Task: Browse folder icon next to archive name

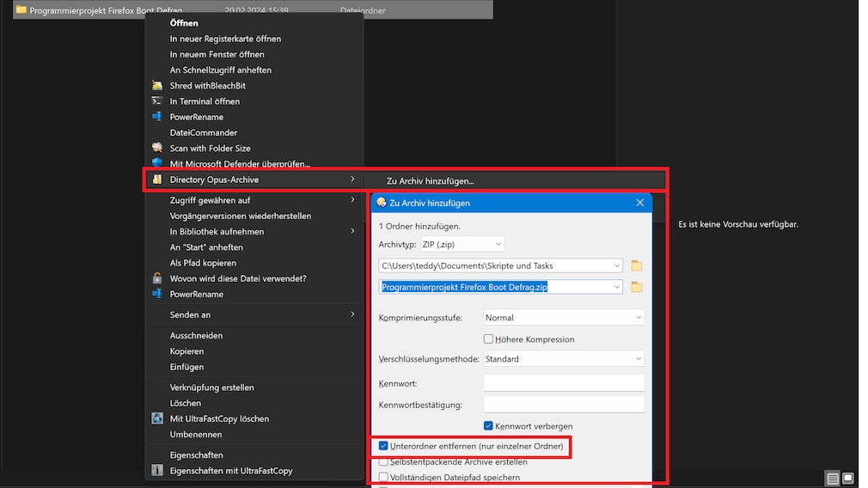Action: [x=637, y=287]
